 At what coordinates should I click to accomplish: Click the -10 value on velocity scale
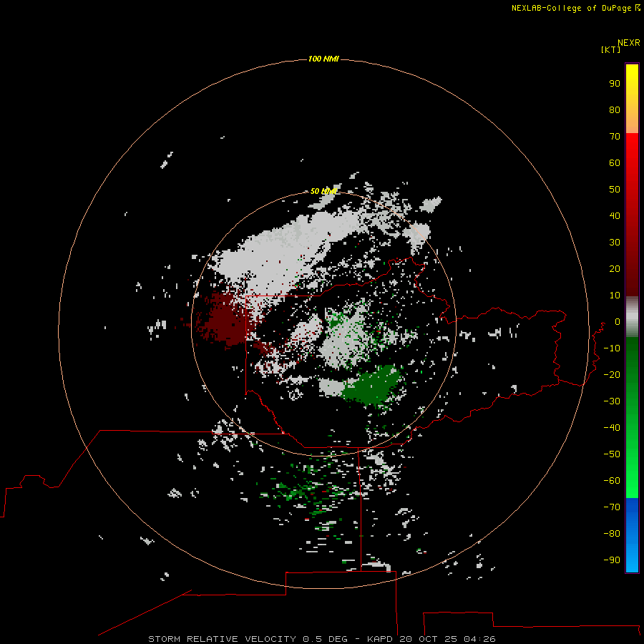(x=612, y=348)
